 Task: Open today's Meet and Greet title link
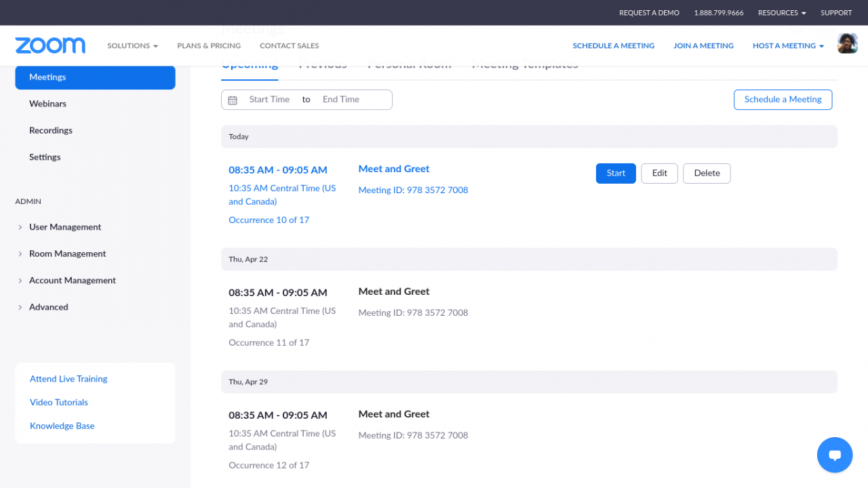tap(394, 169)
